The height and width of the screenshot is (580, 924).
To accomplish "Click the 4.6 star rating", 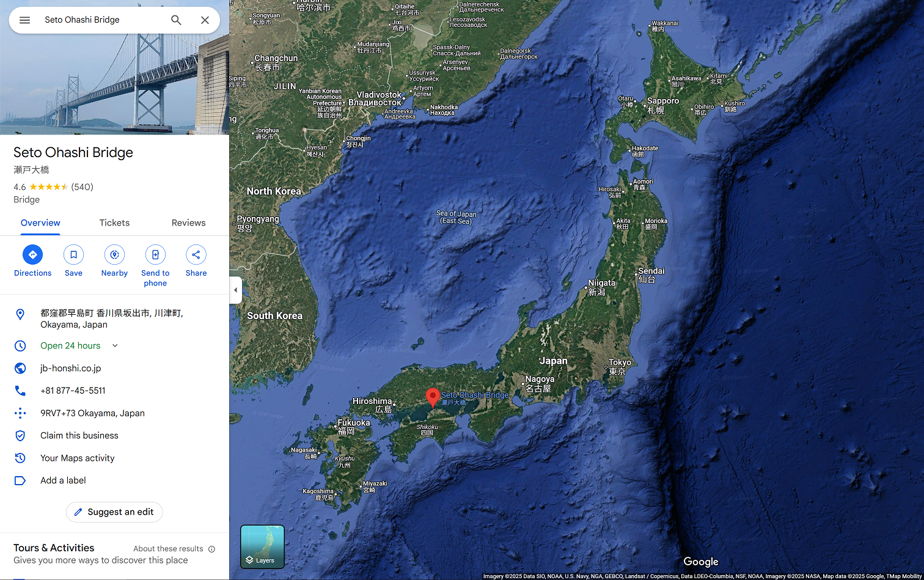I will [40, 187].
